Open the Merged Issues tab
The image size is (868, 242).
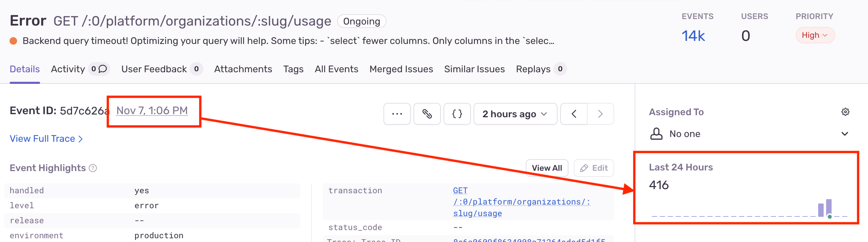401,69
